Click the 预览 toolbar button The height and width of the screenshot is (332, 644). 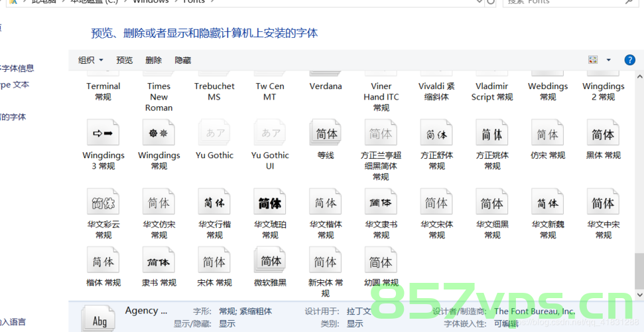pos(125,60)
